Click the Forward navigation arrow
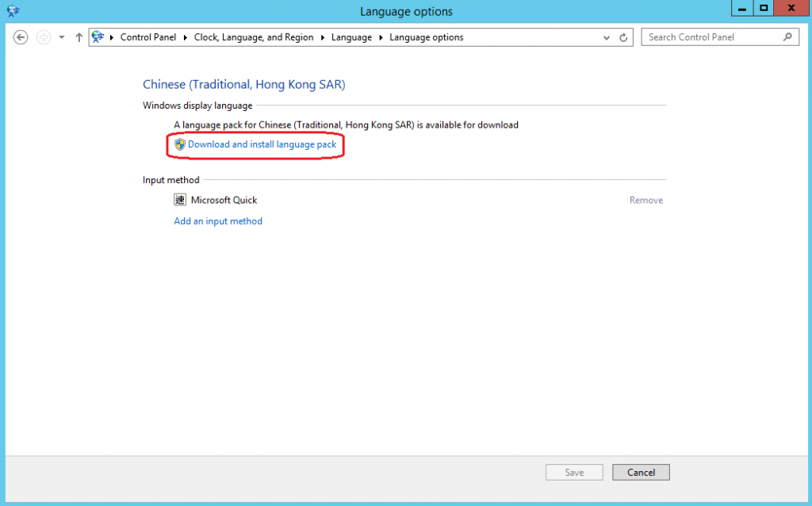This screenshot has width=812, height=506. pos(44,37)
